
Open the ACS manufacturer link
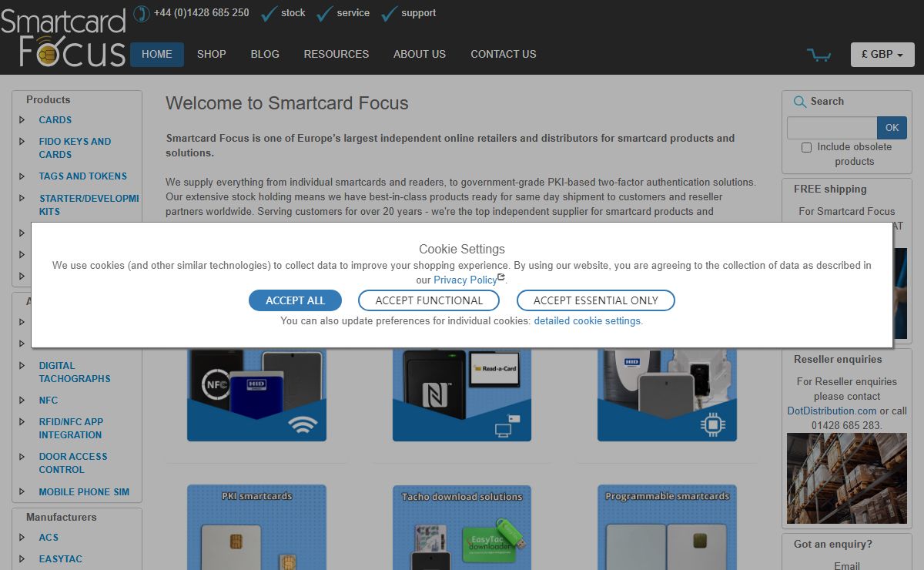[49, 538]
